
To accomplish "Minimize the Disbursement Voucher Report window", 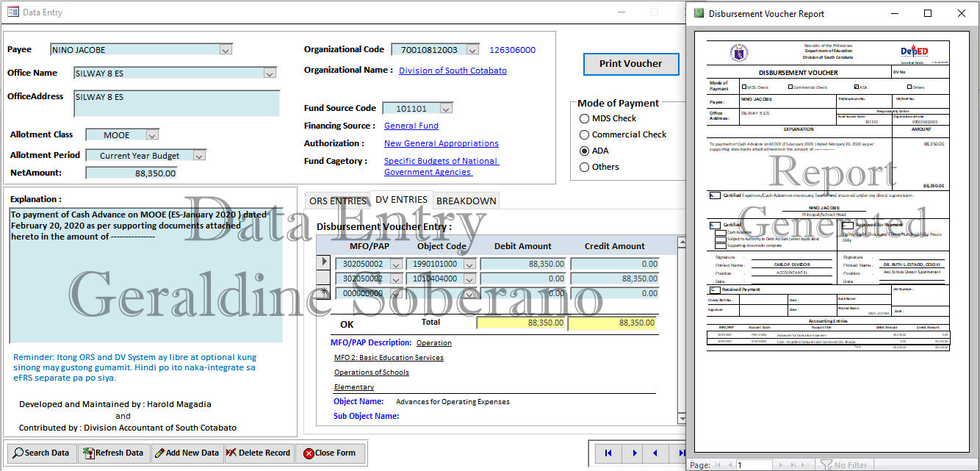I will (x=894, y=13).
